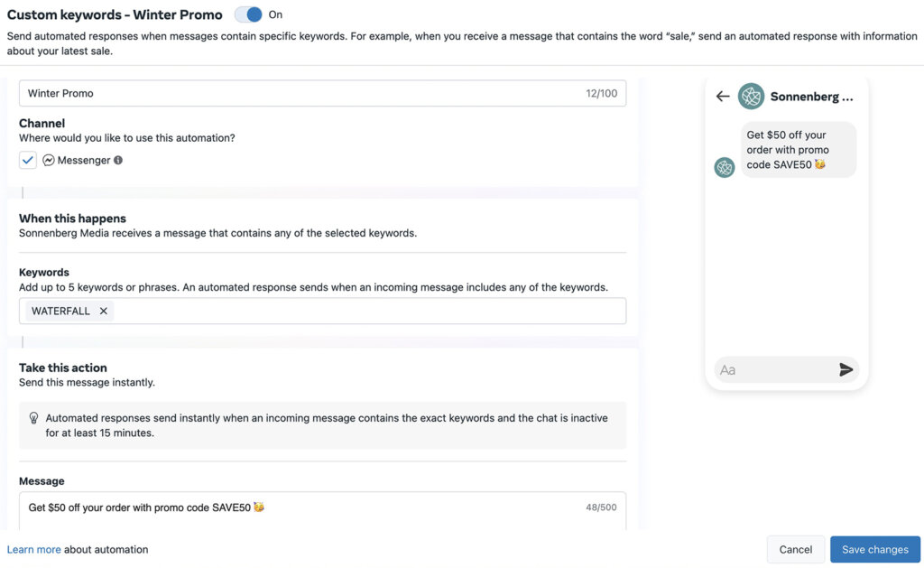
Task: Click the Messenger logo icon
Action: click(x=49, y=160)
